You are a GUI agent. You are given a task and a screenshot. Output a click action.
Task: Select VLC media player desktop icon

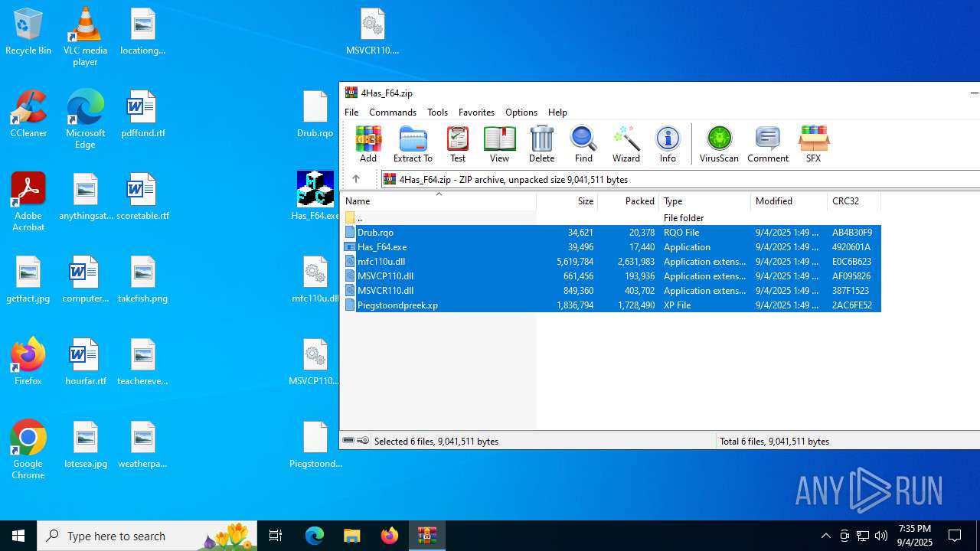85,37
